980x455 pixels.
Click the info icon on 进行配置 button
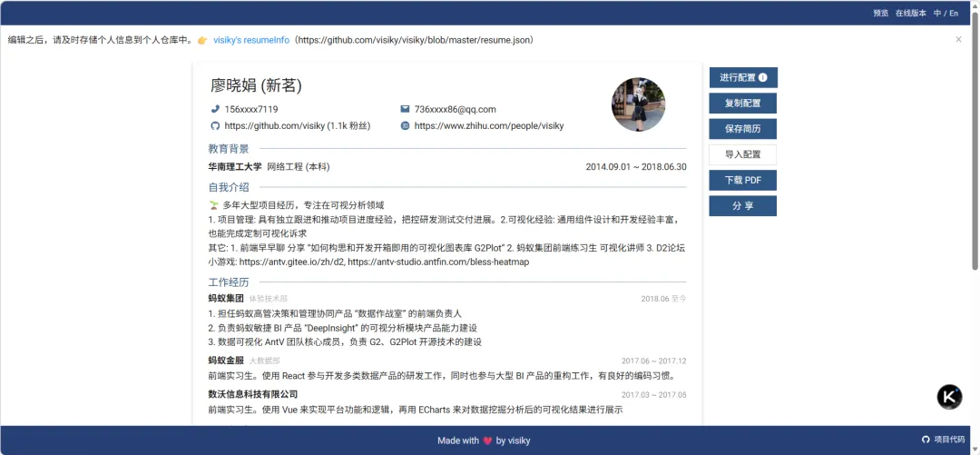[x=763, y=77]
